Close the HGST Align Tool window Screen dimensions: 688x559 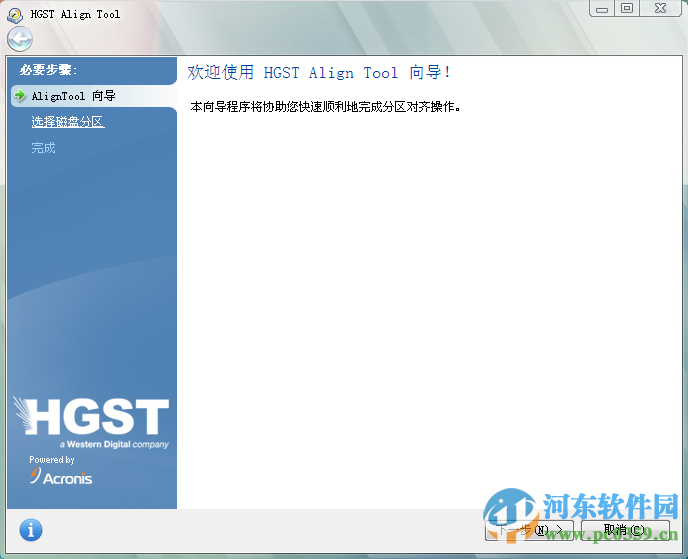pos(661,8)
